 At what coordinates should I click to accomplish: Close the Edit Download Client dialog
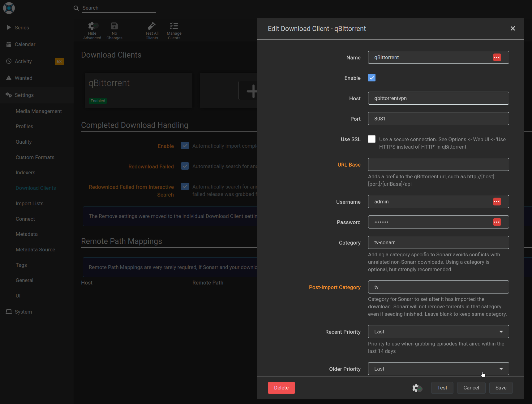pyautogui.click(x=513, y=28)
